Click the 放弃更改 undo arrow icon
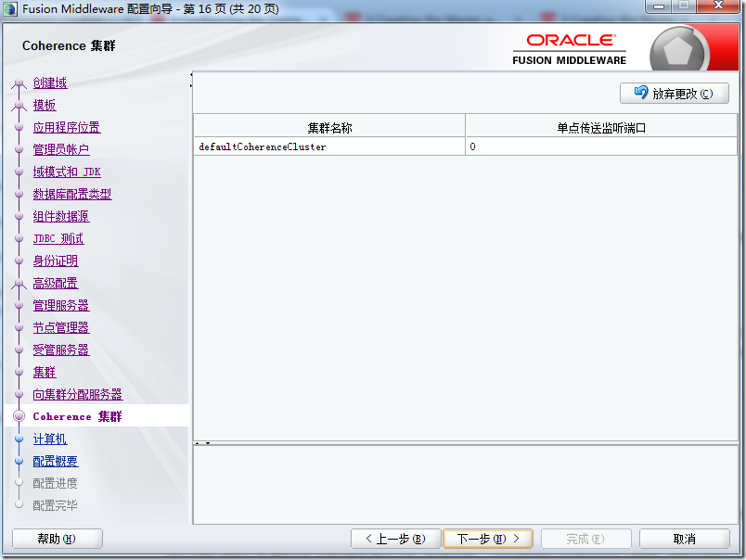746x560 pixels. pyautogui.click(x=641, y=92)
